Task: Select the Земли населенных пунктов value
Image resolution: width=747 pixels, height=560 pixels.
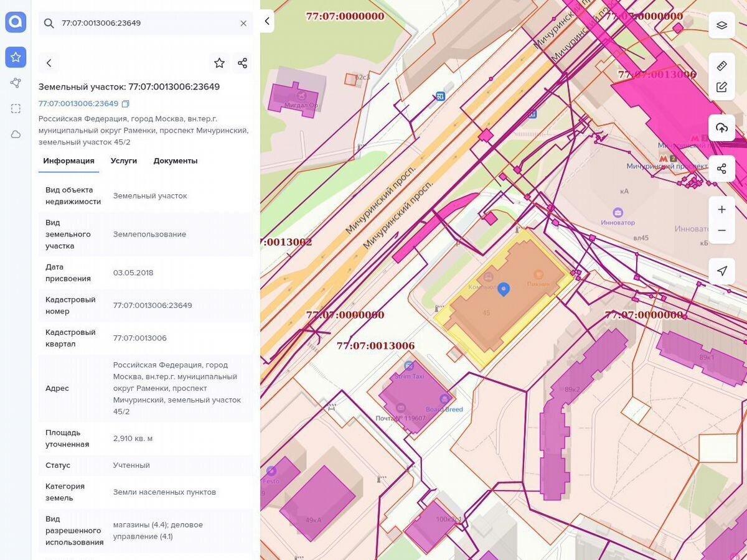Action: (x=164, y=492)
